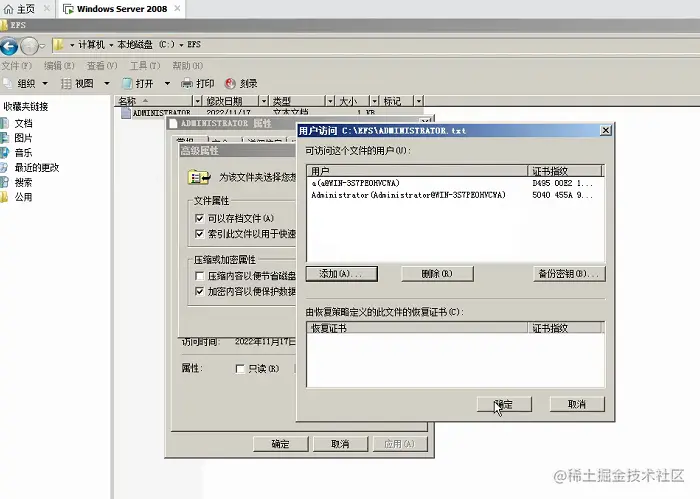Sort files by 名称 column header

154,101
